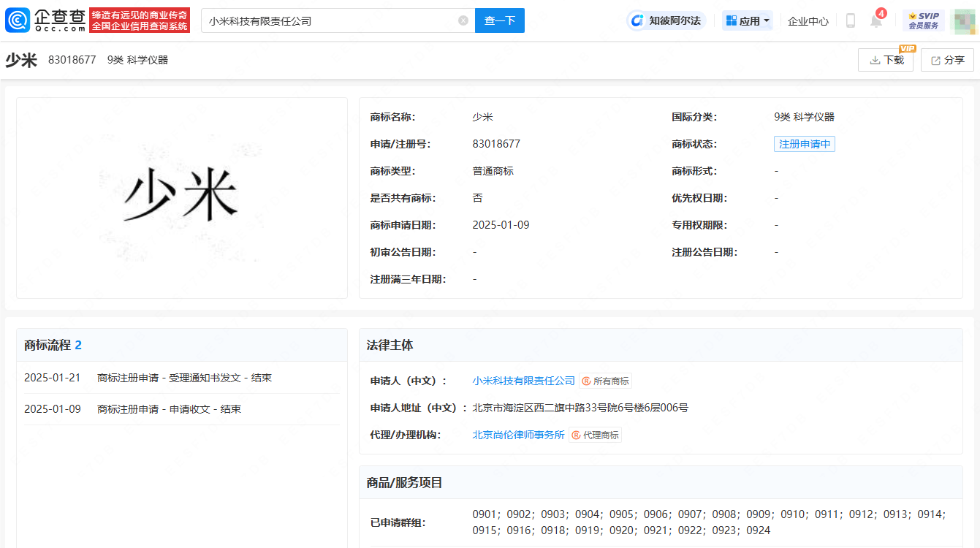Screen dimensions: 980x548
Task: View the 少米 trademark image
Action: 182,198
